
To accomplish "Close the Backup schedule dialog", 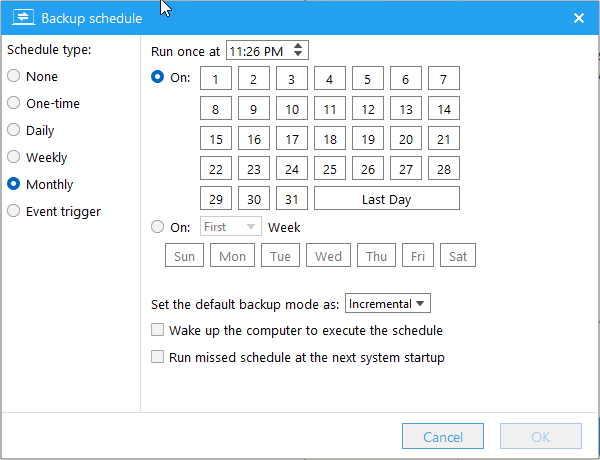I will [x=578, y=18].
